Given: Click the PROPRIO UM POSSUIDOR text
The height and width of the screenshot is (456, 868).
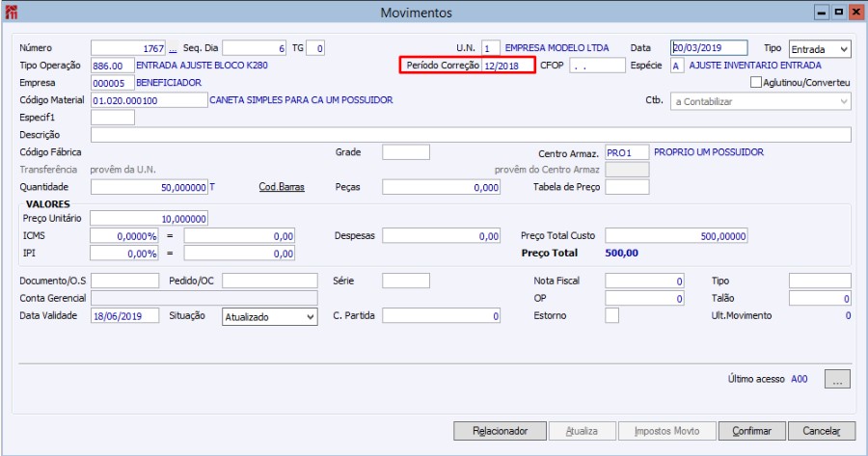Looking at the screenshot, I should pos(709,152).
